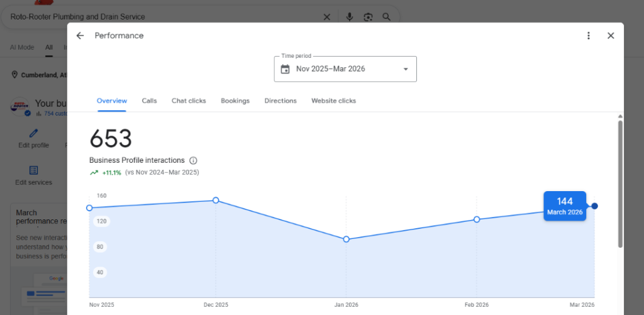Click the Edit profile pencil icon

(x=34, y=133)
